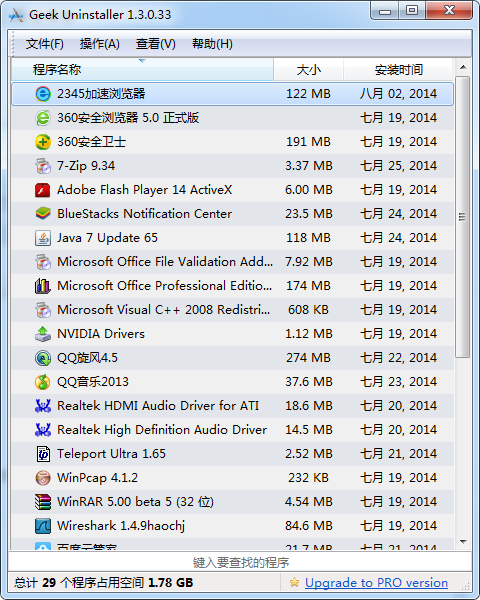Click the 360安全浏览器 5.0 icon
Viewport: 480px width, 600px height.
pyautogui.click(x=43, y=118)
